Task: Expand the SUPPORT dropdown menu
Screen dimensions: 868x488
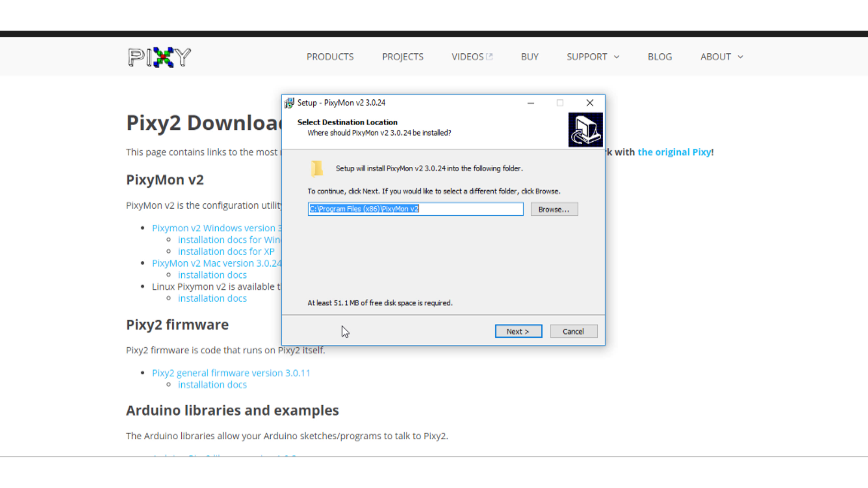Action: pos(593,57)
